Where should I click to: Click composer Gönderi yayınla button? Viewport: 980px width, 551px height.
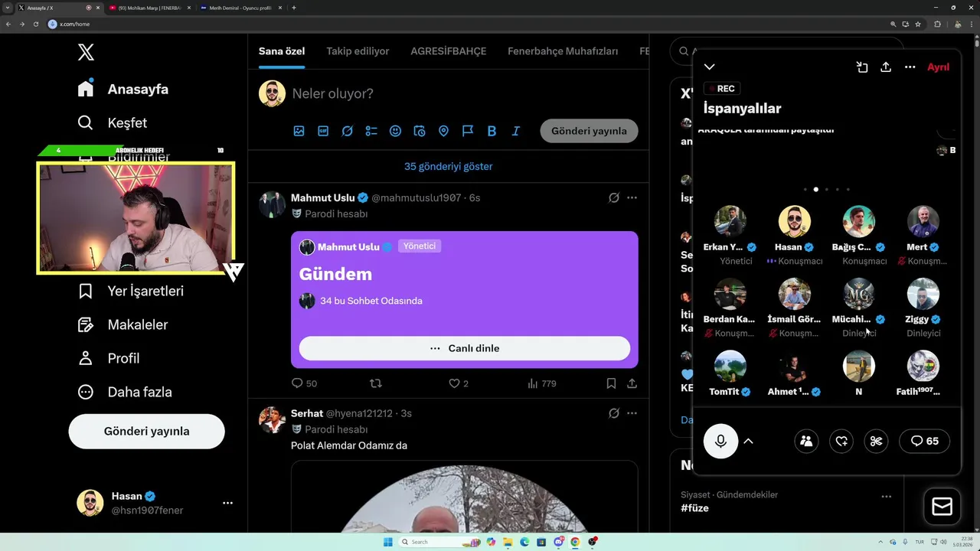589,131
